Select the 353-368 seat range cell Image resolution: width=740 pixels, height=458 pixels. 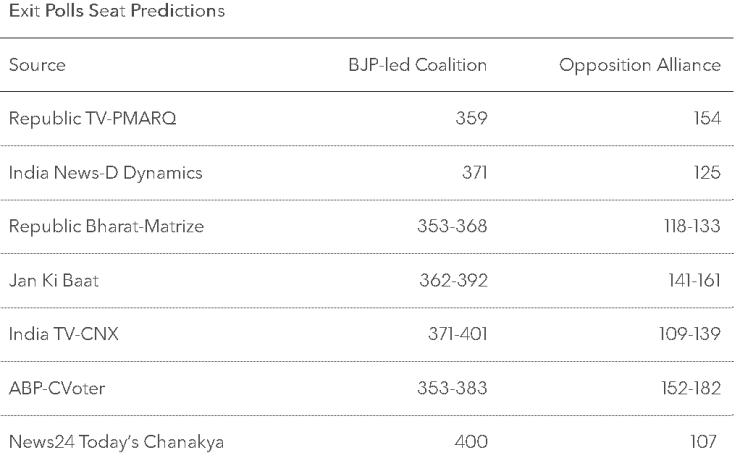coord(455,227)
